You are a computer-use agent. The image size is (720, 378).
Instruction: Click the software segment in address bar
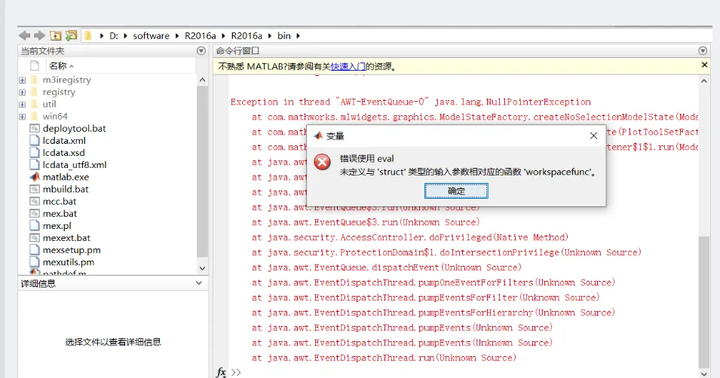(x=151, y=36)
